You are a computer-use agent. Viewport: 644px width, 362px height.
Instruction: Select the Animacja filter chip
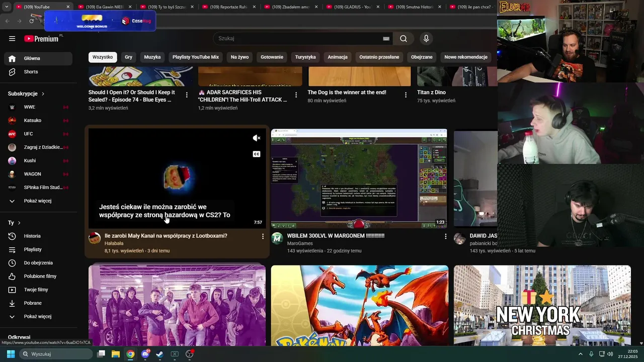pyautogui.click(x=338, y=57)
